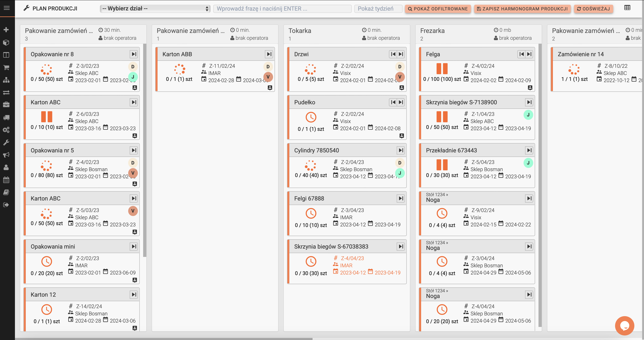644x340 pixels.
Task: Move Felgi 67888 to the next station
Action: 401,198
